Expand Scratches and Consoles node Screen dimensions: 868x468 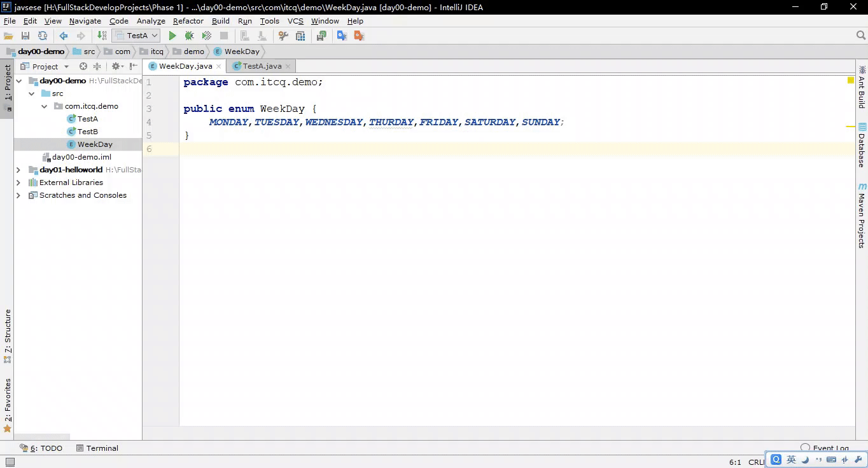pyautogui.click(x=18, y=195)
